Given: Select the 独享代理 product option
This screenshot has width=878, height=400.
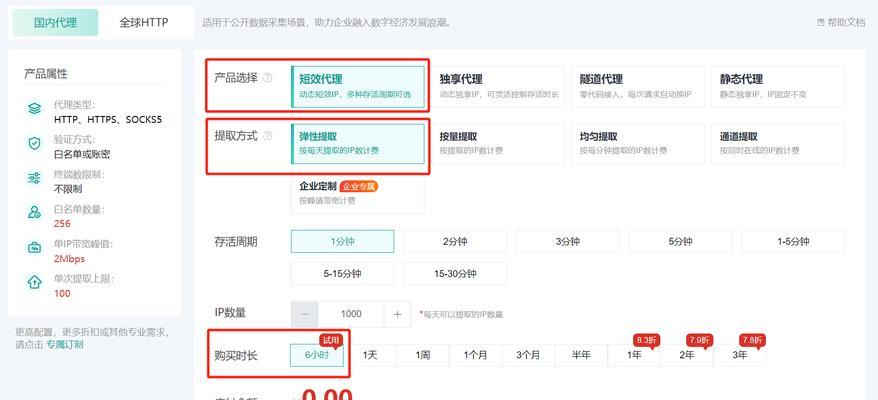Looking at the screenshot, I should pos(498,86).
